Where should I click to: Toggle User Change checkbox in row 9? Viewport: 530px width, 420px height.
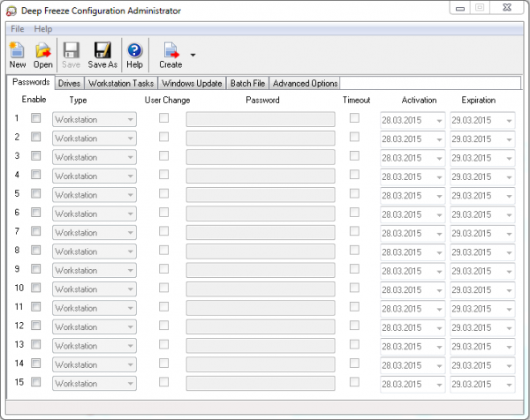click(164, 269)
